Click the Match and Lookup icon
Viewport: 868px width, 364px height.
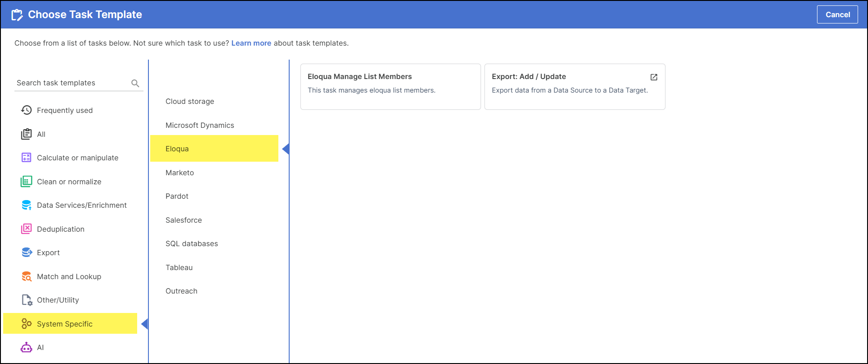(27, 276)
